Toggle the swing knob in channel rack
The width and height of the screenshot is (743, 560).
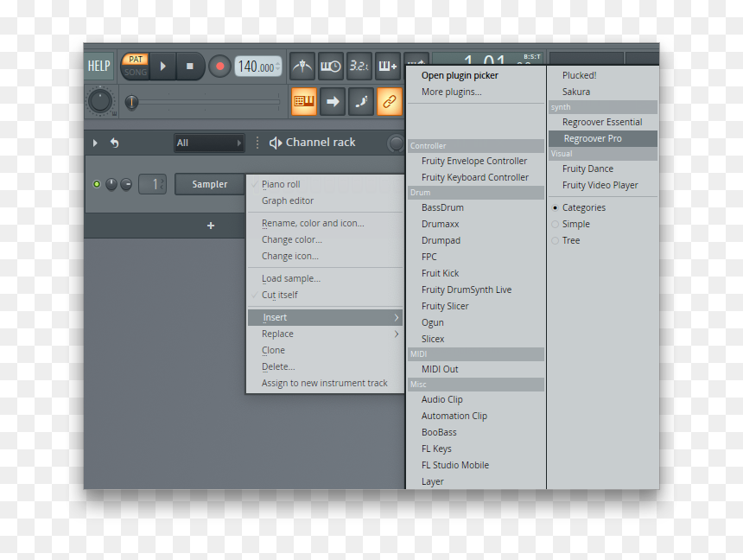(396, 143)
